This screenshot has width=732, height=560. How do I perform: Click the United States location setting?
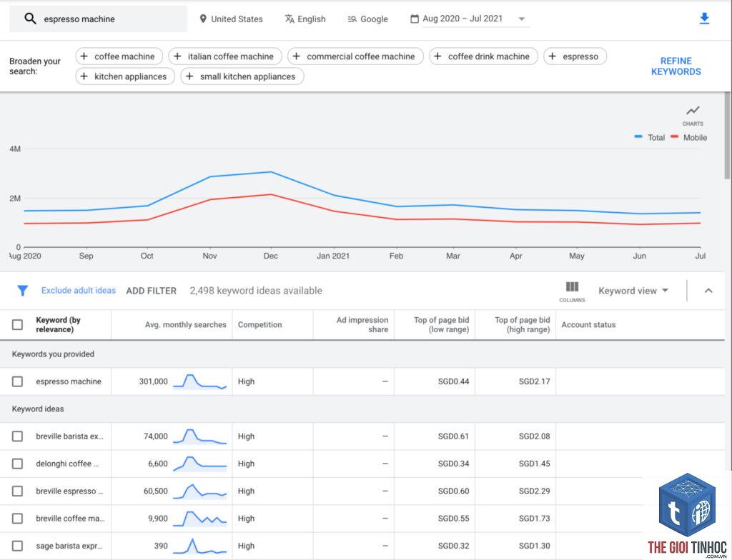click(x=231, y=19)
